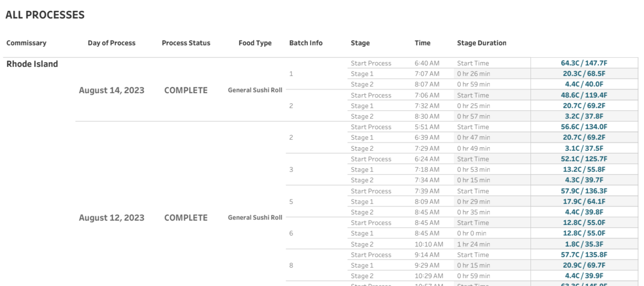Click the Commissary column header
This screenshot has height=286, width=644.
pos(26,43)
